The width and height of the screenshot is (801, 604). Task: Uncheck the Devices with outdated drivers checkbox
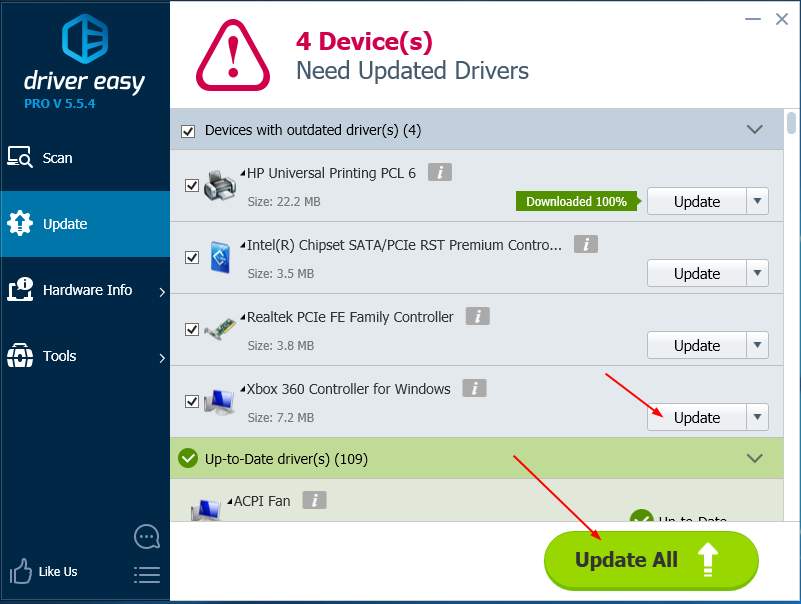190,130
